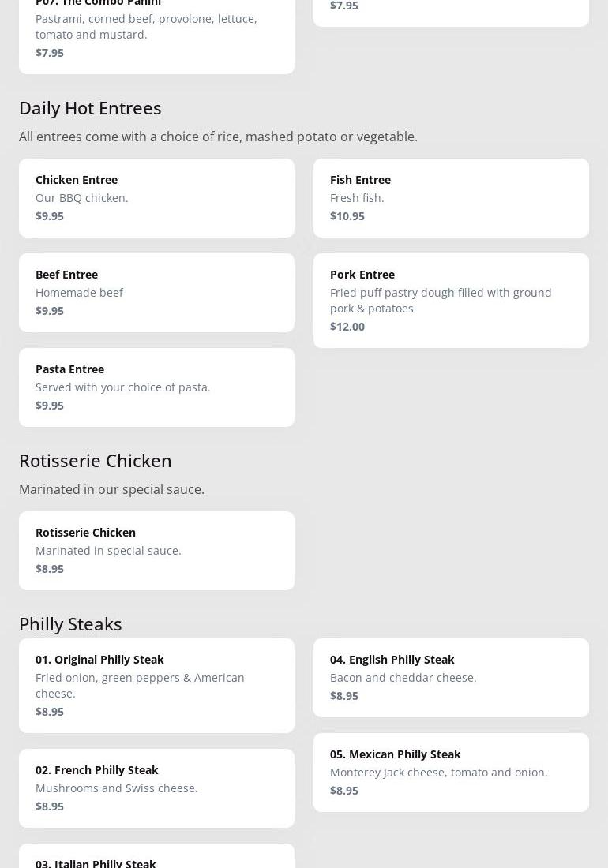The height and width of the screenshot is (868, 608).
Task: Open the Pork Entree item
Action: tap(451, 301)
